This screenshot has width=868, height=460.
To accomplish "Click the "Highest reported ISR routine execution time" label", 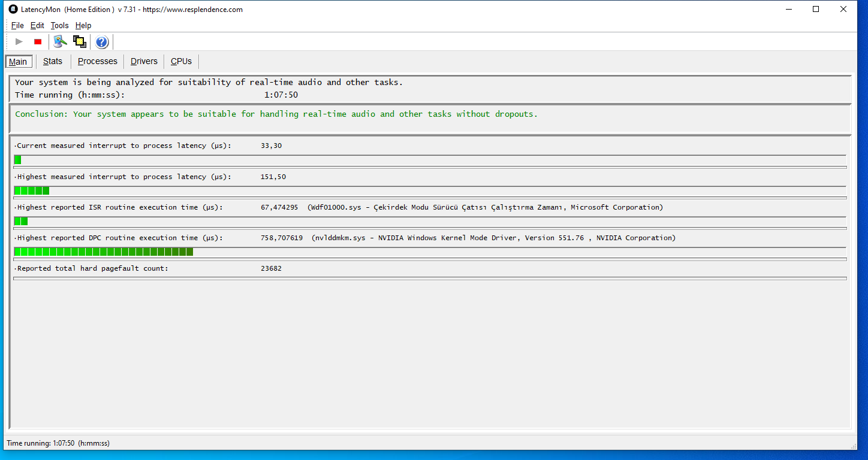I will [120, 207].
